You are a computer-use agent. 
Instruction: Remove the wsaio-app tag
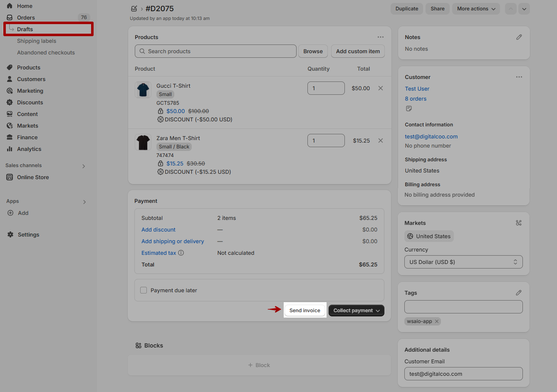click(436, 321)
